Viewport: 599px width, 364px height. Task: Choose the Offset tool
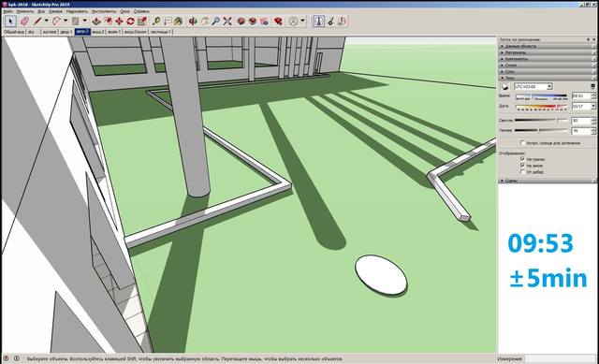109,22
